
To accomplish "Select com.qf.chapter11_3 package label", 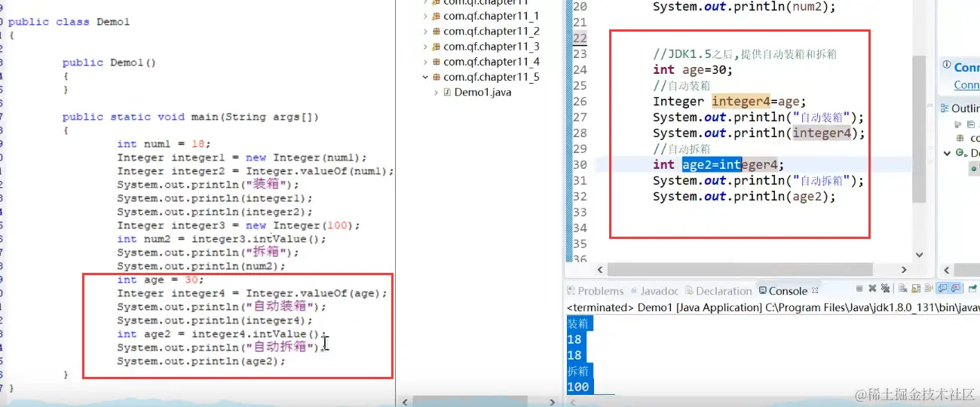I will coord(492,47).
